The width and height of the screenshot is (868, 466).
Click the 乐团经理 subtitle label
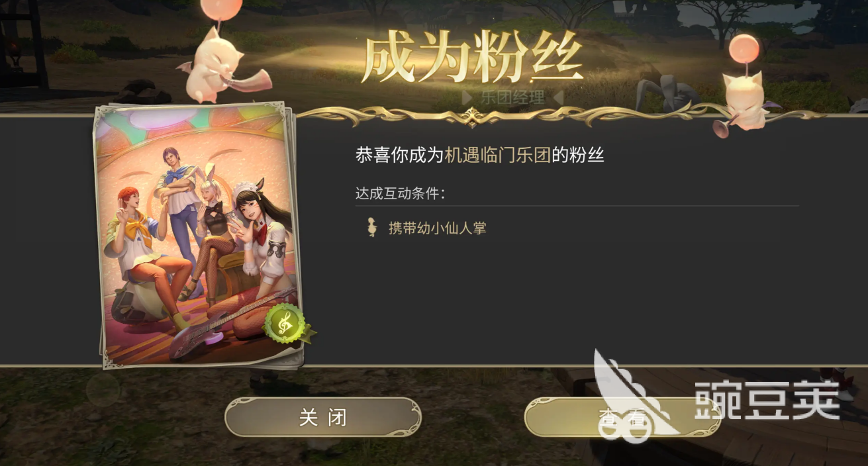tap(512, 98)
